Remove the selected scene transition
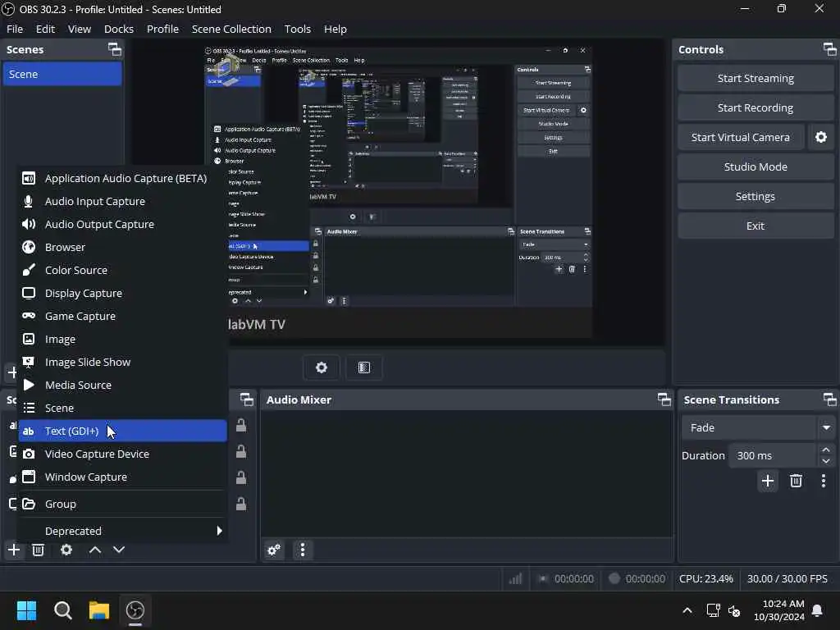The image size is (840, 630). click(796, 481)
